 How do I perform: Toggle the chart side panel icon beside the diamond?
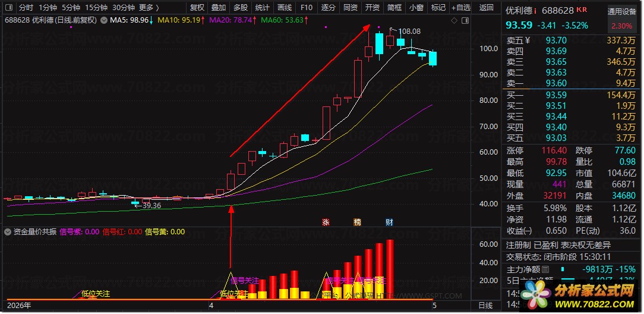click(465, 21)
